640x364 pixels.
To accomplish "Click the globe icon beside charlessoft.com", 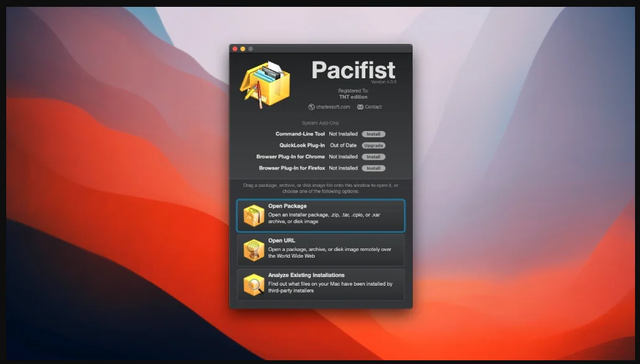I will click(311, 107).
